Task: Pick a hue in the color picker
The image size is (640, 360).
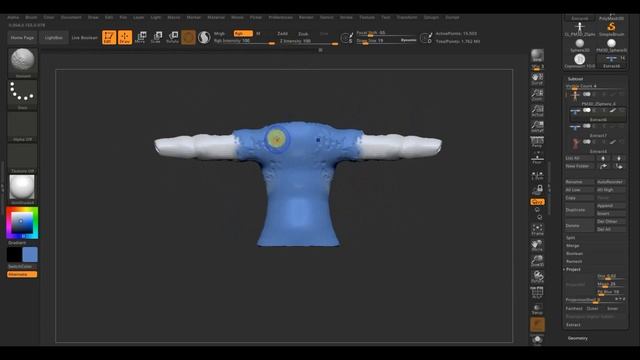Action: pyautogui.click(x=22, y=223)
